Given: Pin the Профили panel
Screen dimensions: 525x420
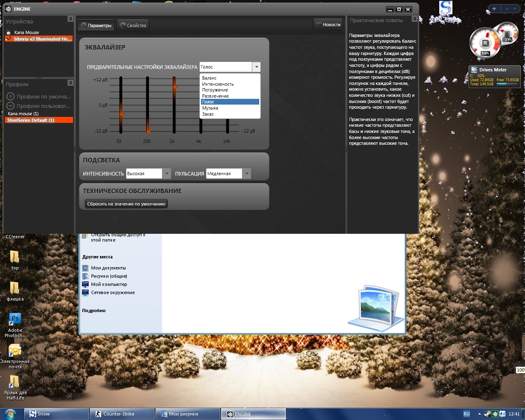Looking at the screenshot, I should [71, 83].
